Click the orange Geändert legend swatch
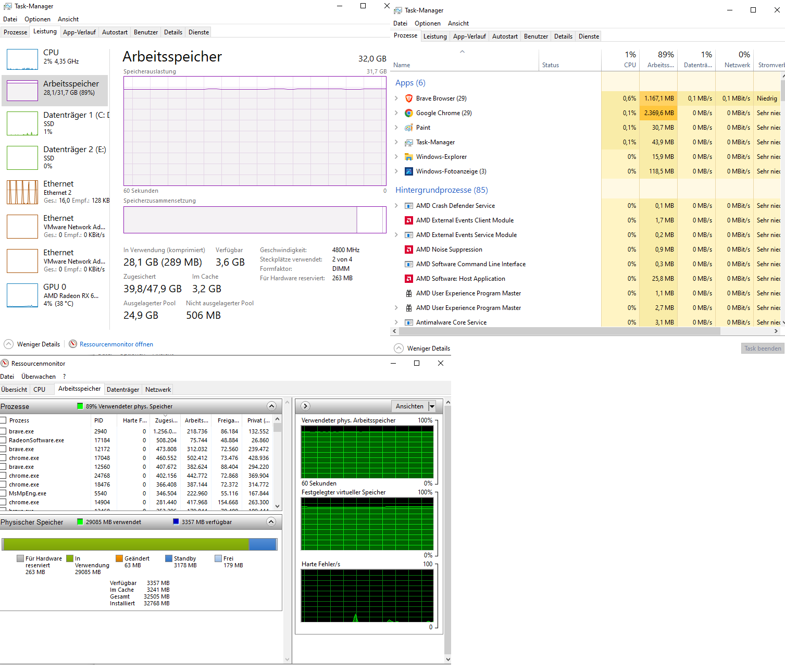Image resolution: width=785 pixels, height=672 pixels. coord(119,558)
